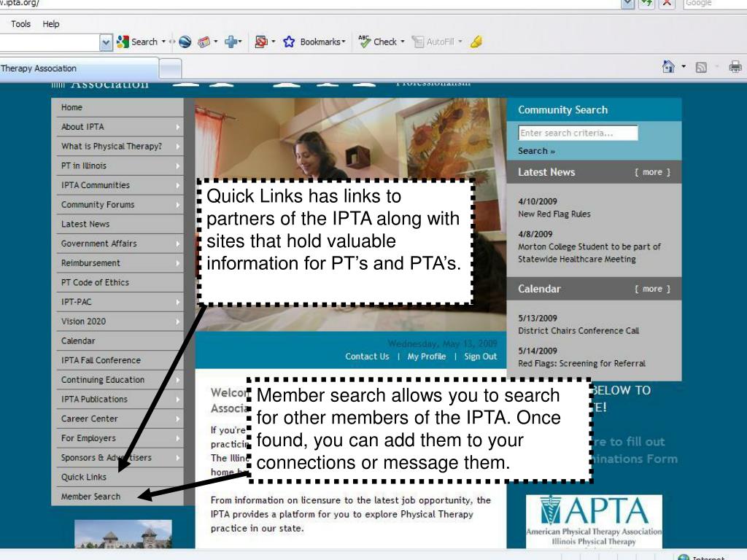
Task: Click the popup blocker toolbar icon
Action: pyautogui.click(x=261, y=42)
